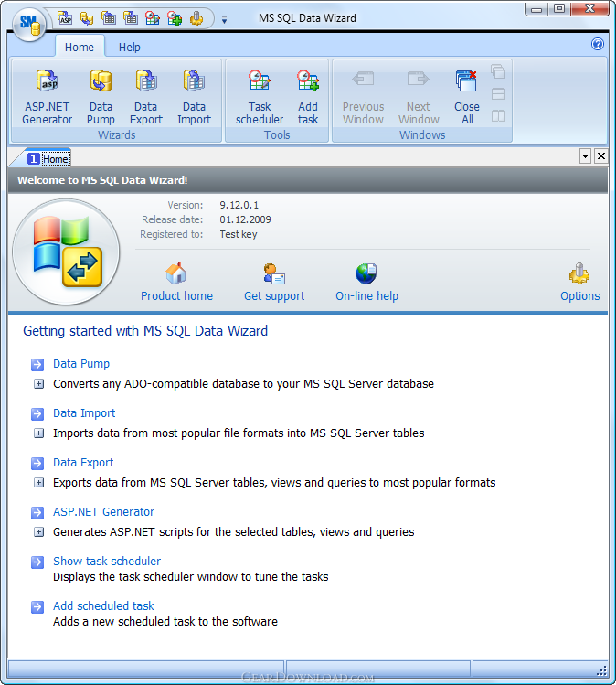Click arrow icon beside Data Import
This screenshot has width=616, height=685.
pos(37,413)
